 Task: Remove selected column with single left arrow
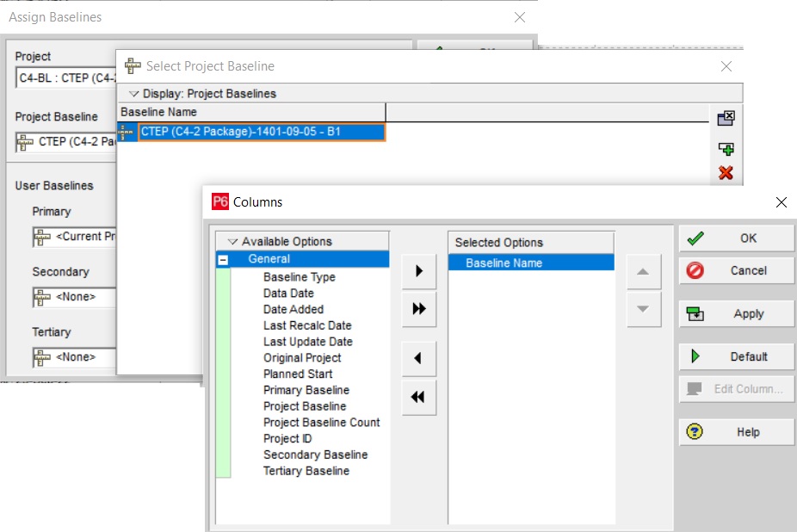pyautogui.click(x=419, y=359)
